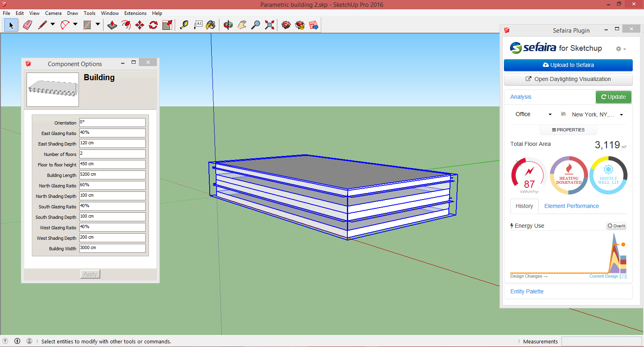Click the Floor to floor height field
Image resolution: width=644 pixels, height=347 pixels.
(x=112, y=164)
